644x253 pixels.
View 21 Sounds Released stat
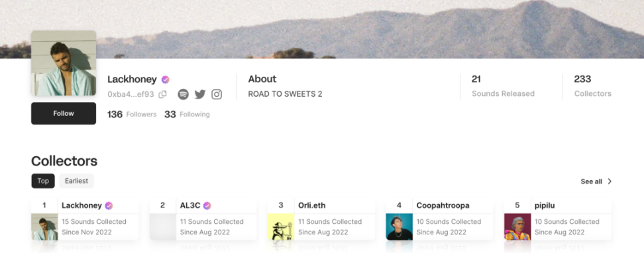click(x=503, y=86)
